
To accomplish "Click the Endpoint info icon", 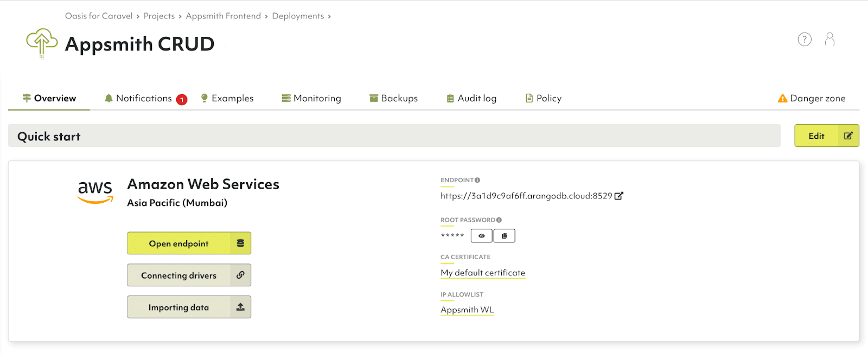I will (x=477, y=180).
